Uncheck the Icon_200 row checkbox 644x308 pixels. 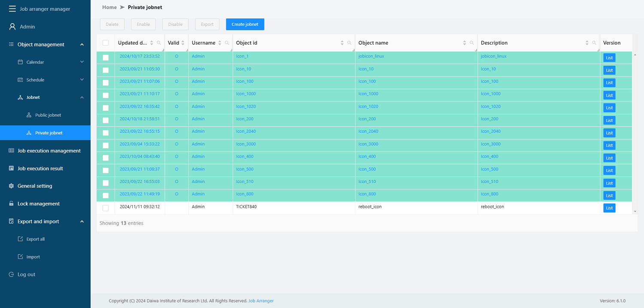pos(106,120)
